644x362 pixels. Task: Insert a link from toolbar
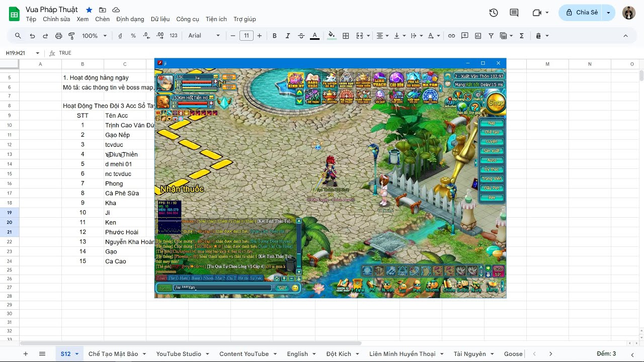tap(451, 36)
